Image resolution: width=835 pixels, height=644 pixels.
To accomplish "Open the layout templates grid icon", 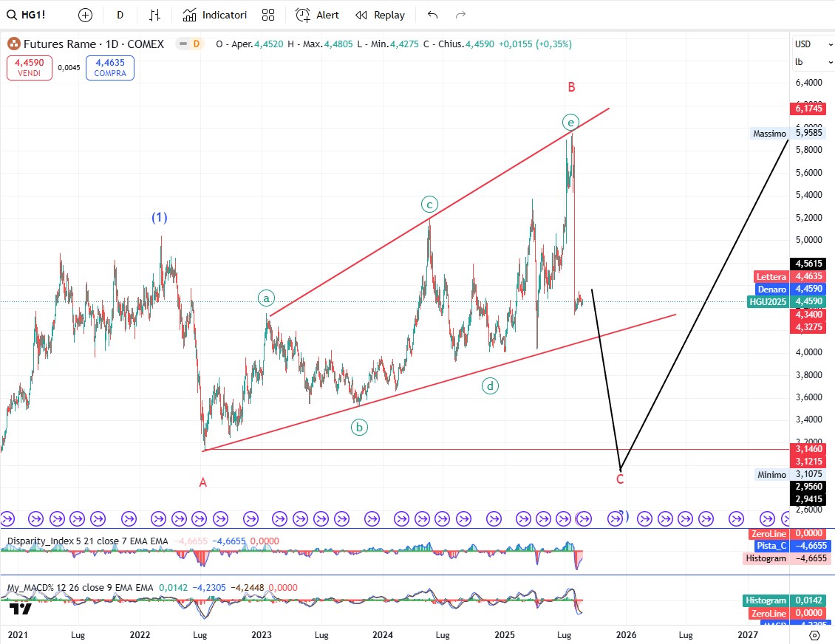I will point(268,15).
